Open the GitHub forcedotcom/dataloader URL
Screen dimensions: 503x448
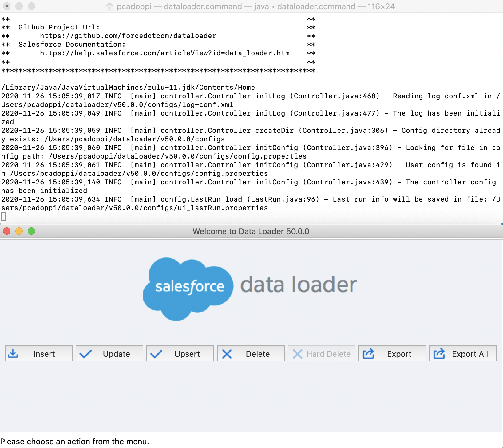pyautogui.click(x=128, y=36)
